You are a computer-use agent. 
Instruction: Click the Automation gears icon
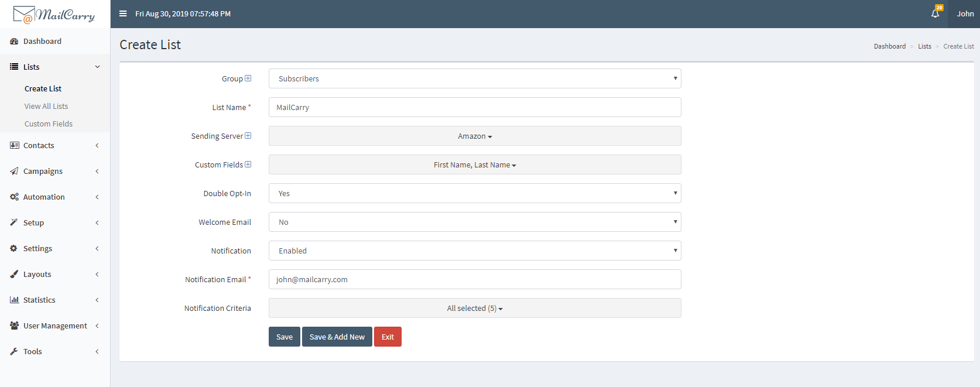tap(14, 197)
